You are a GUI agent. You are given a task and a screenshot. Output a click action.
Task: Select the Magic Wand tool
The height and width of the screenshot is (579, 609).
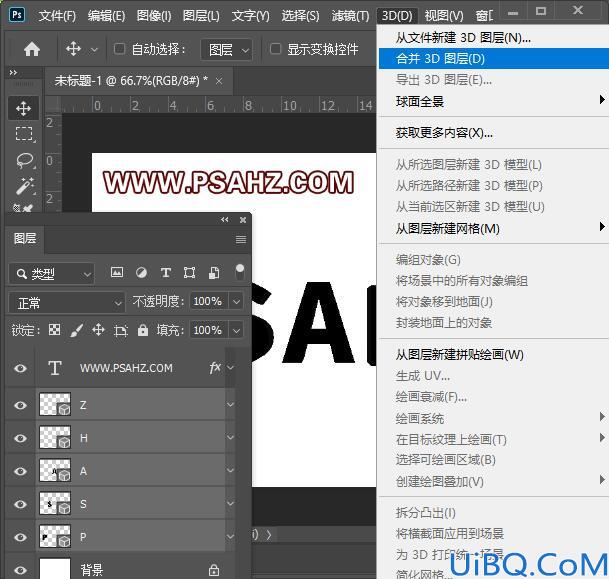pos(24,186)
